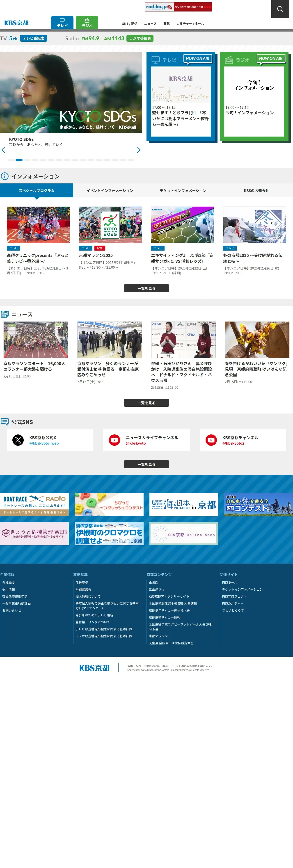Open KBS京都チャンネル YouTube icon
Screen dimensions: 293x868
211,440
